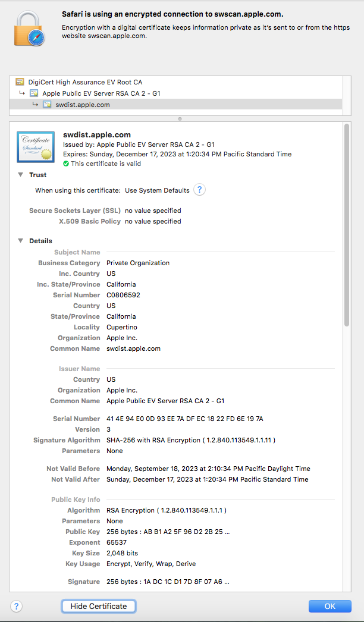Click the Signature 256 bytes value
The height and width of the screenshot is (622, 364).
point(168,582)
